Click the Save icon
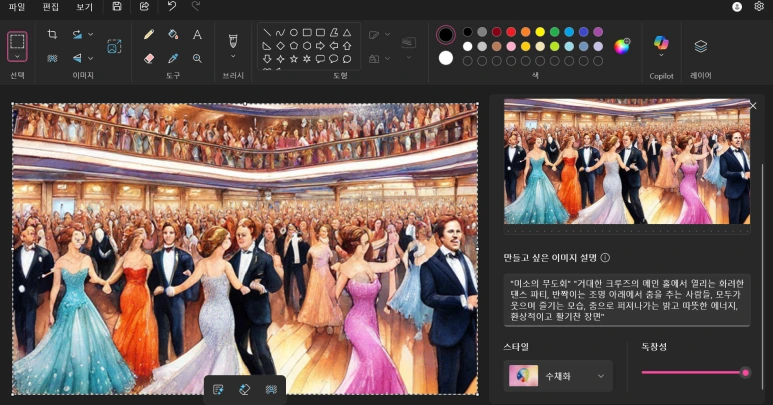The width and height of the screenshot is (773, 405). coord(117,6)
